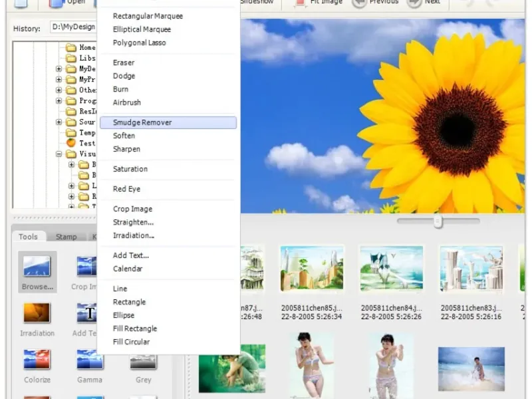
Task: Expand the Prog folder node
Action: [59, 101]
